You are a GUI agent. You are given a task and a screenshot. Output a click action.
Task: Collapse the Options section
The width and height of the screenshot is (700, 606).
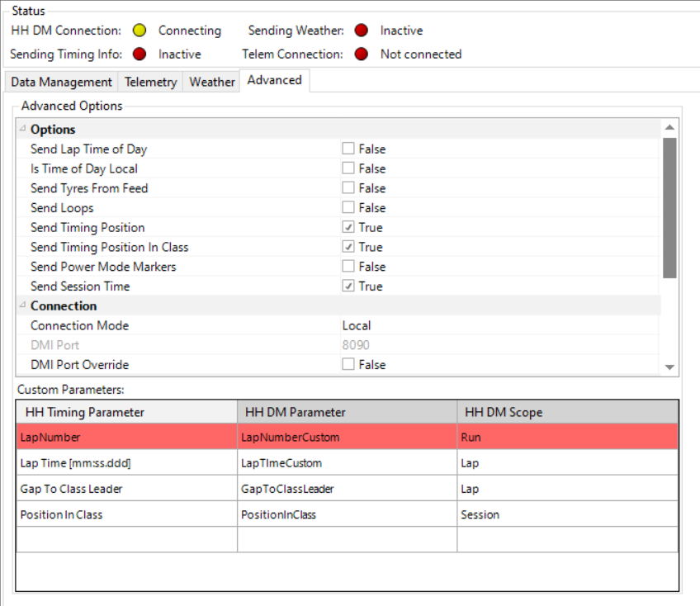pos(22,130)
